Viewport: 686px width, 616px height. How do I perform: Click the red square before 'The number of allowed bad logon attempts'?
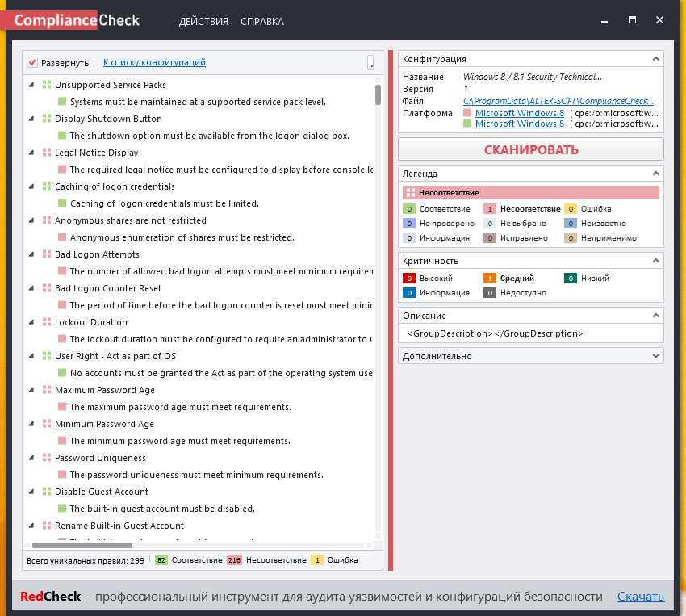(x=62, y=271)
